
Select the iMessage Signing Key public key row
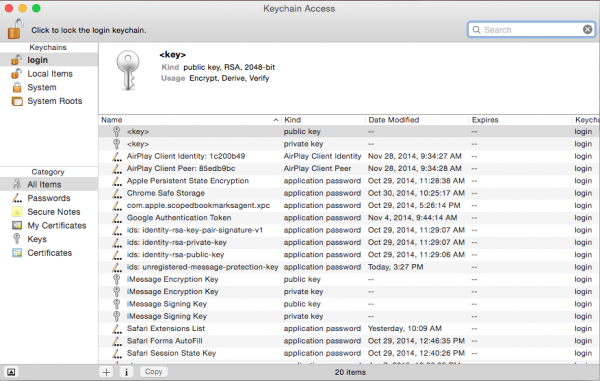pos(349,304)
